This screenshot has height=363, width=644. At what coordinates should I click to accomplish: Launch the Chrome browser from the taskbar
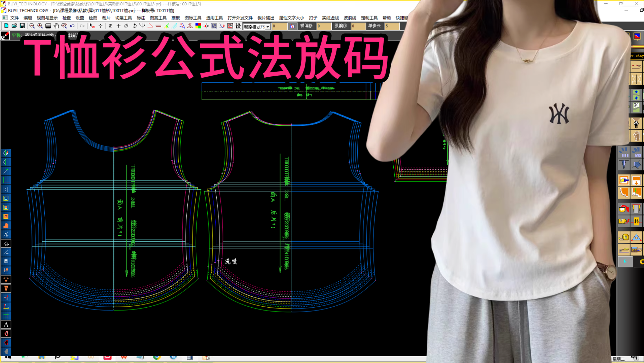(156, 358)
